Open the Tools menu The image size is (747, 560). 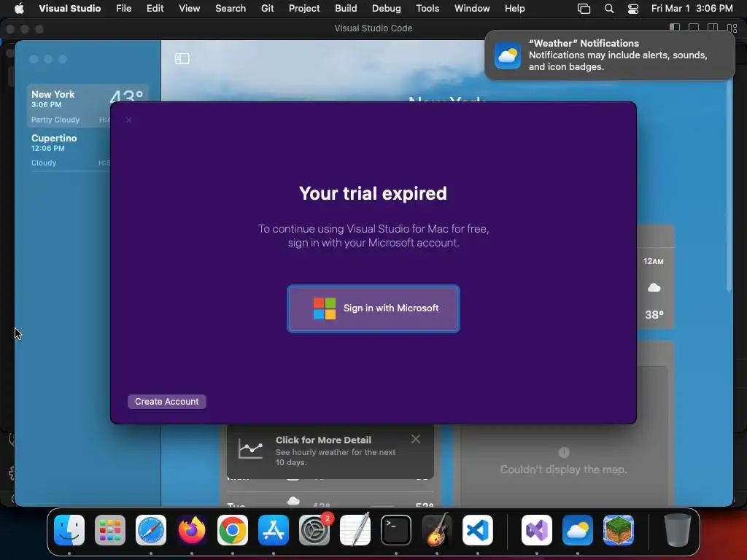click(x=427, y=8)
